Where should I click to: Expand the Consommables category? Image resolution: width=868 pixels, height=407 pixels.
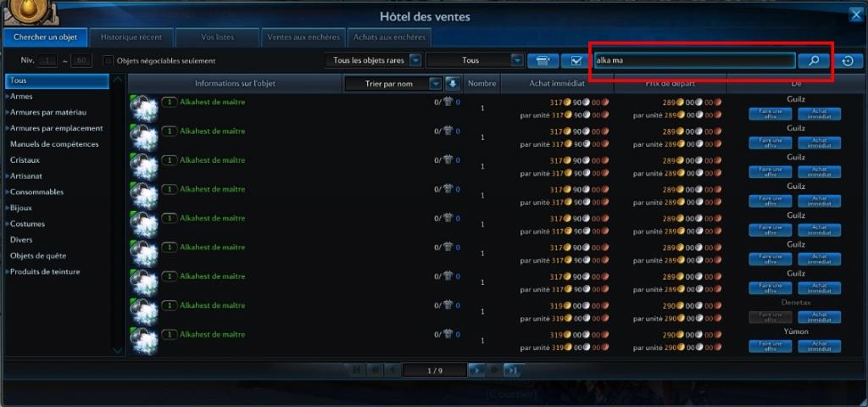pos(36,192)
